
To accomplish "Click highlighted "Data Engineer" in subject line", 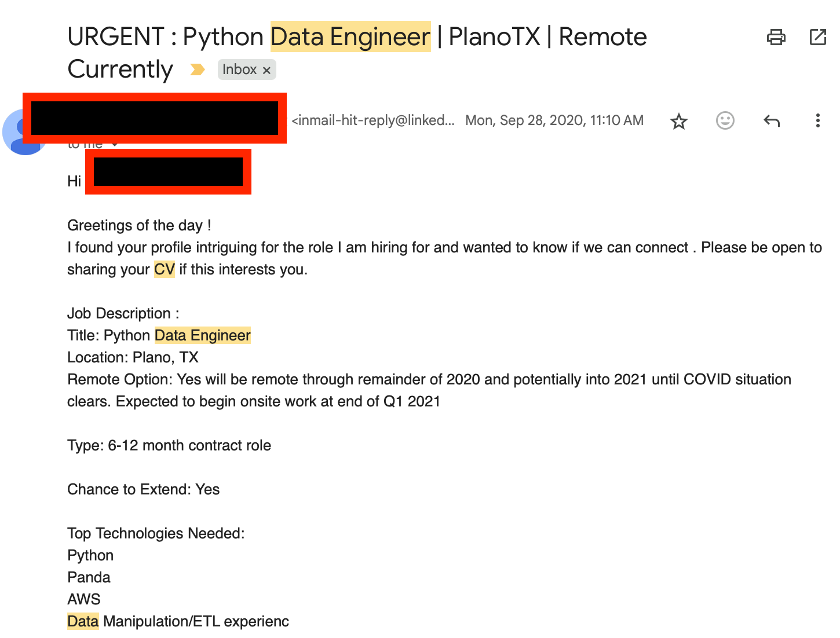I will pyautogui.click(x=350, y=37).
